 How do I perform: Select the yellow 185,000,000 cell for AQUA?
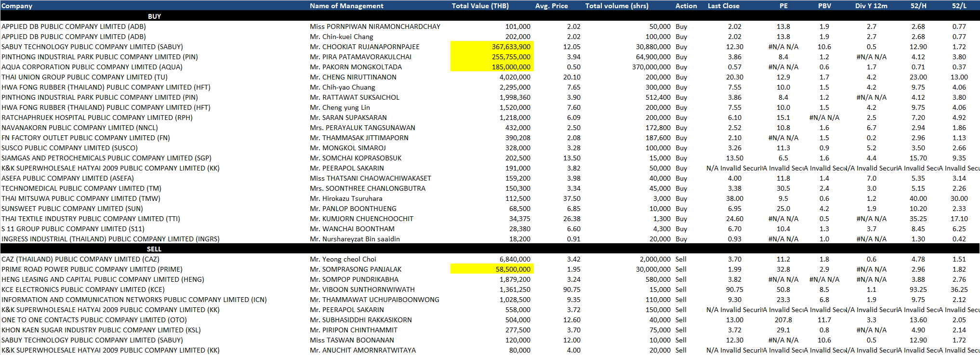(492, 67)
